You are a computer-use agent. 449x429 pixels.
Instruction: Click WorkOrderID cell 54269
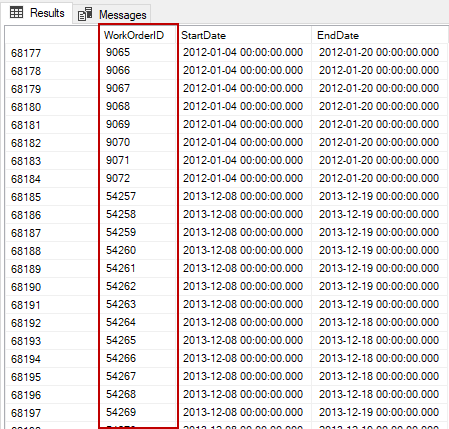137,412
